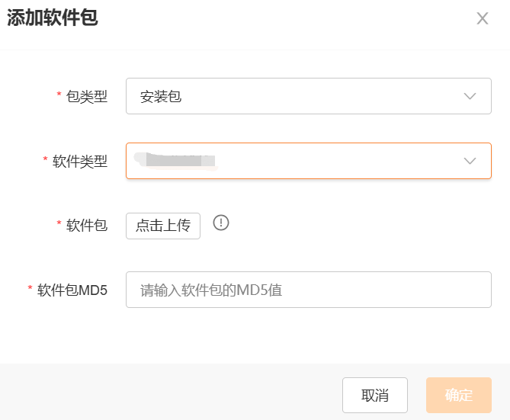Expand the 软件类型 dropdown arrow

point(470,161)
